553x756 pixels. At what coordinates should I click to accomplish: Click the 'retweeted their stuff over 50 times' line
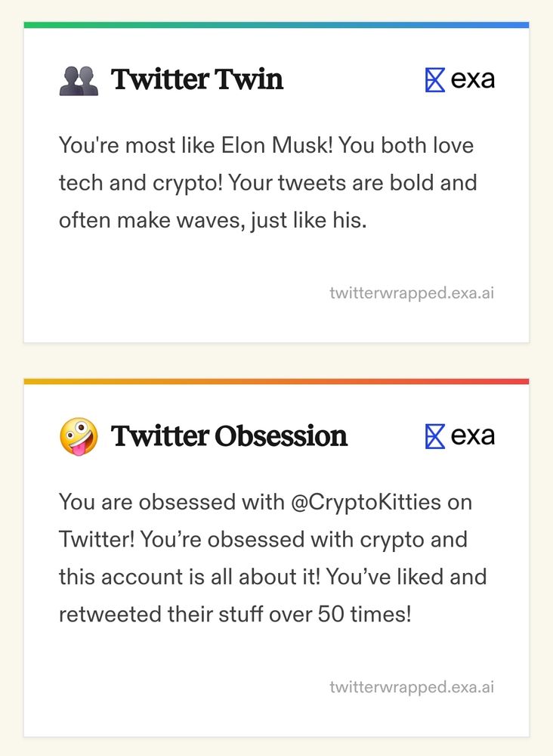(x=235, y=615)
